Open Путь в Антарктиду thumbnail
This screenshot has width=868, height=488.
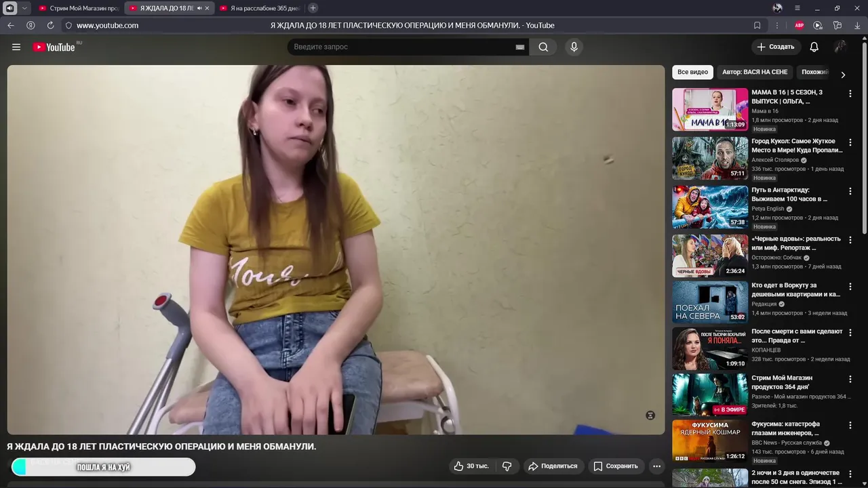tap(710, 207)
